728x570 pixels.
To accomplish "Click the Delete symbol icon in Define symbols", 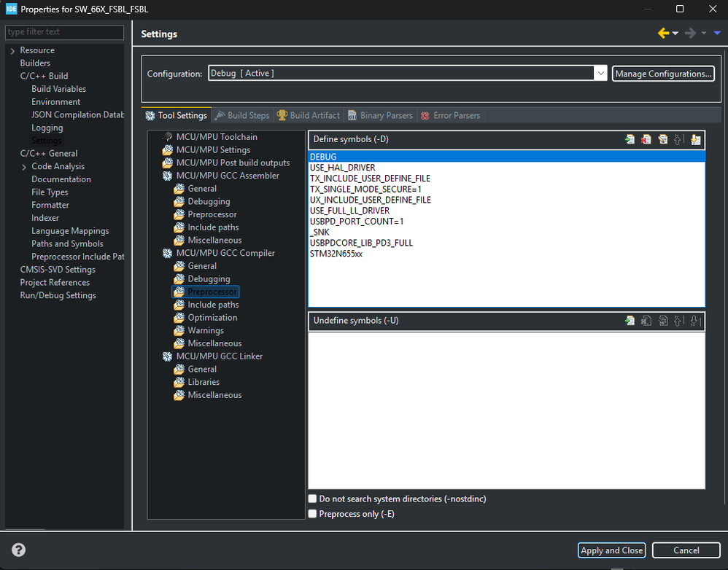I will coord(646,140).
